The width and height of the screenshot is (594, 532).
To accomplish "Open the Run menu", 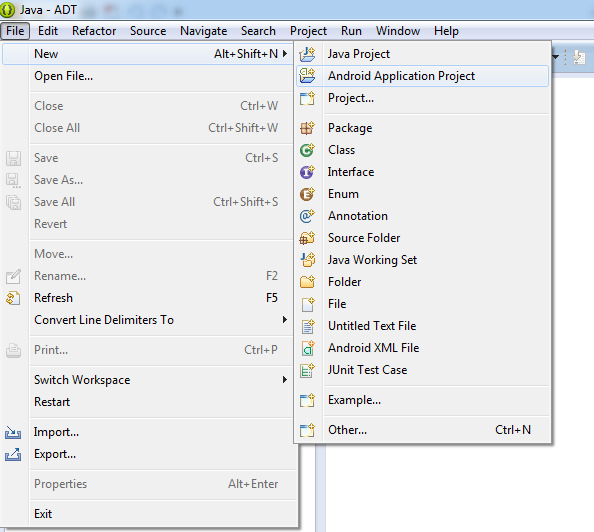I will point(351,31).
